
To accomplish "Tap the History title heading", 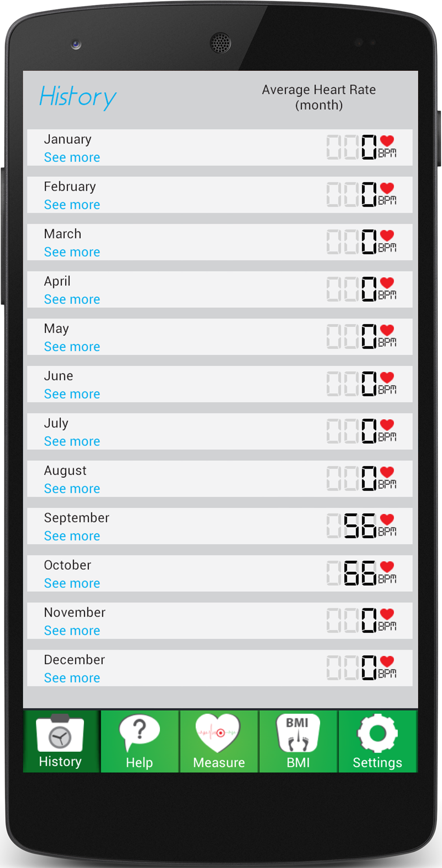I will (78, 98).
